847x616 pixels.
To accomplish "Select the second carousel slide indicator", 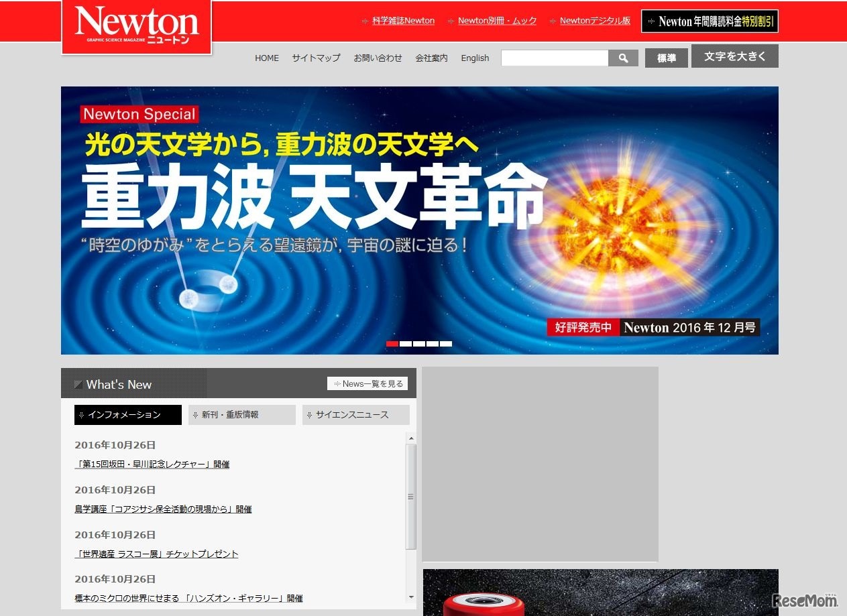I will click(x=406, y=344).
